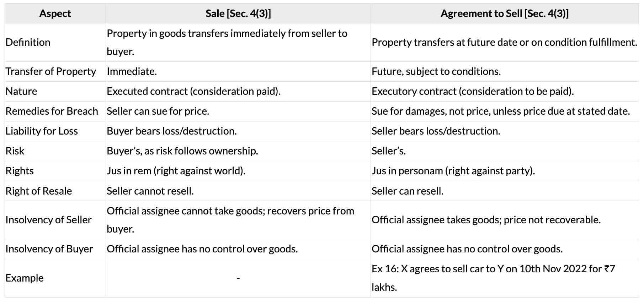Click the Aspect column header
Viewport: 644px width, 300px height.
[x=55, y=13]
